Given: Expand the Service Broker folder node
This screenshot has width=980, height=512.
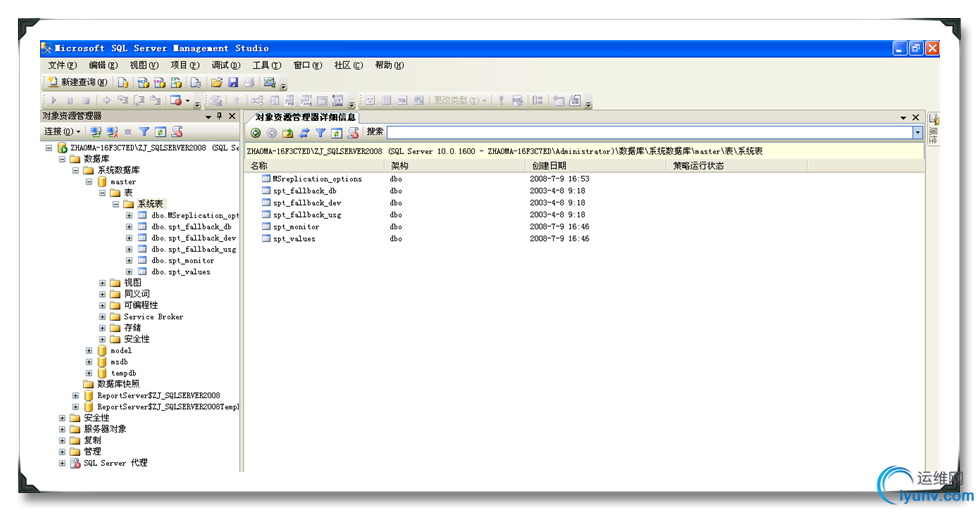Looking at the screenshot, I should click(102, 317).
